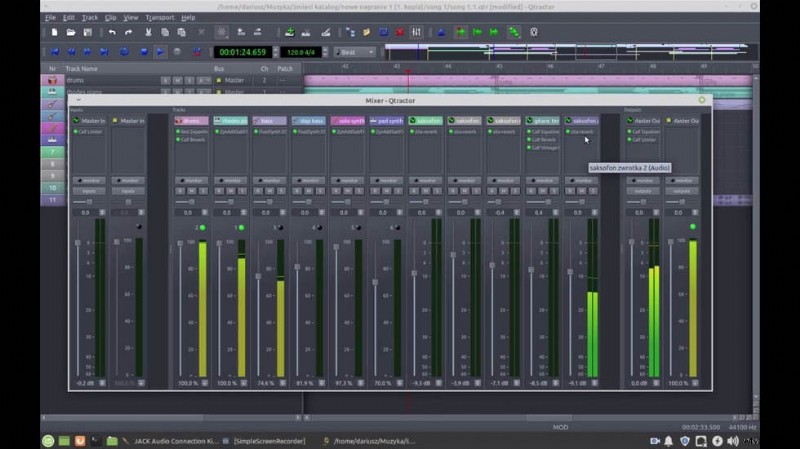
Task: Click outputs button on first Master Out strip
Action: point(643,191)
